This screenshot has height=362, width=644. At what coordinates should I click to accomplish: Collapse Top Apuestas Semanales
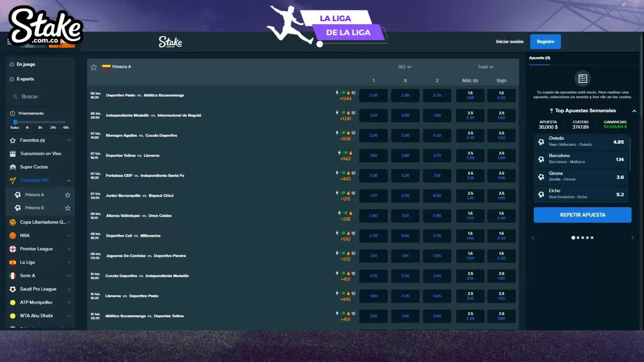[634, 111]
